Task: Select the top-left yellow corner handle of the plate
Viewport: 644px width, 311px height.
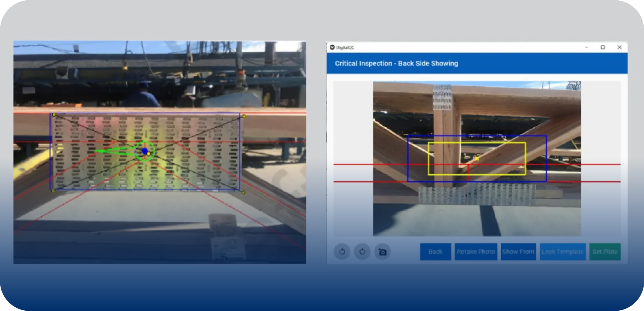Action: tap(54, 115)
